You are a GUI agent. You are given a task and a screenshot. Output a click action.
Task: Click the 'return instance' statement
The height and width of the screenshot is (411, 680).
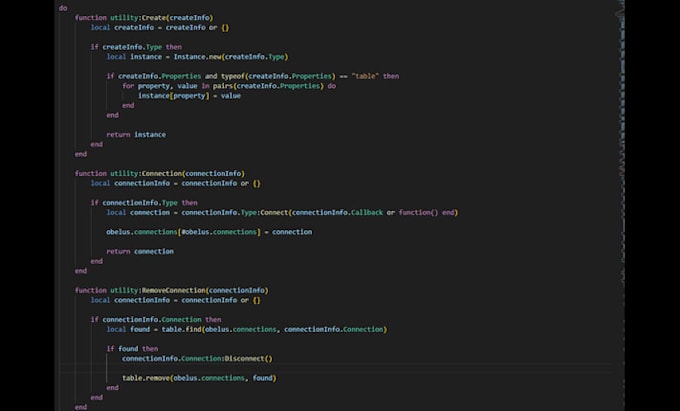click(x=136, y=135)
